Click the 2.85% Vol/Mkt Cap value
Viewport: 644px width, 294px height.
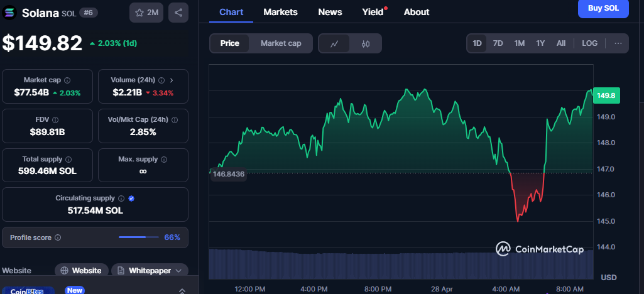click(x=143, y=132)
